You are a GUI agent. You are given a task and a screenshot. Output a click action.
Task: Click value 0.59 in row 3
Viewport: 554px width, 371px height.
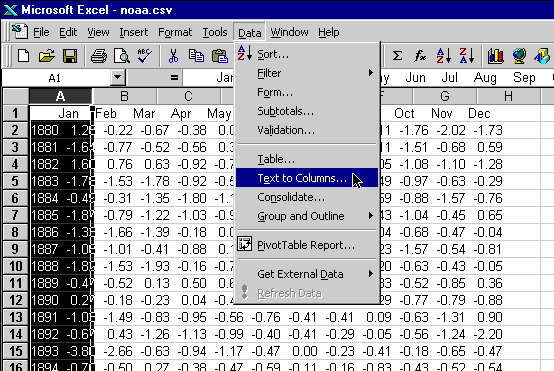pyautogui.click(x=490, y=147)
